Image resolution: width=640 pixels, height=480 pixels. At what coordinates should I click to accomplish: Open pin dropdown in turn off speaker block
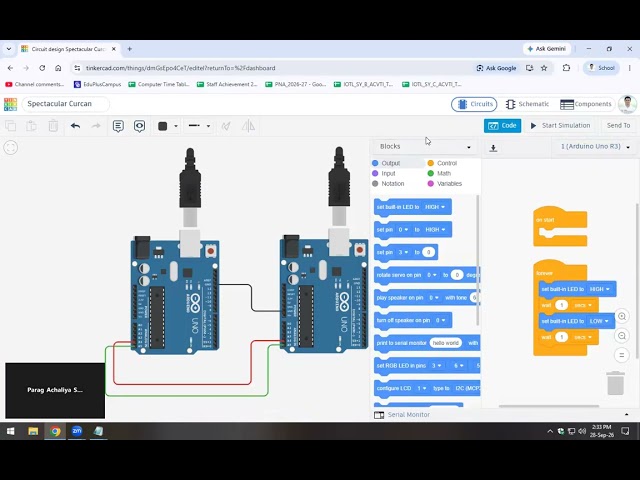pyautogui.click(x=440, y=320)
